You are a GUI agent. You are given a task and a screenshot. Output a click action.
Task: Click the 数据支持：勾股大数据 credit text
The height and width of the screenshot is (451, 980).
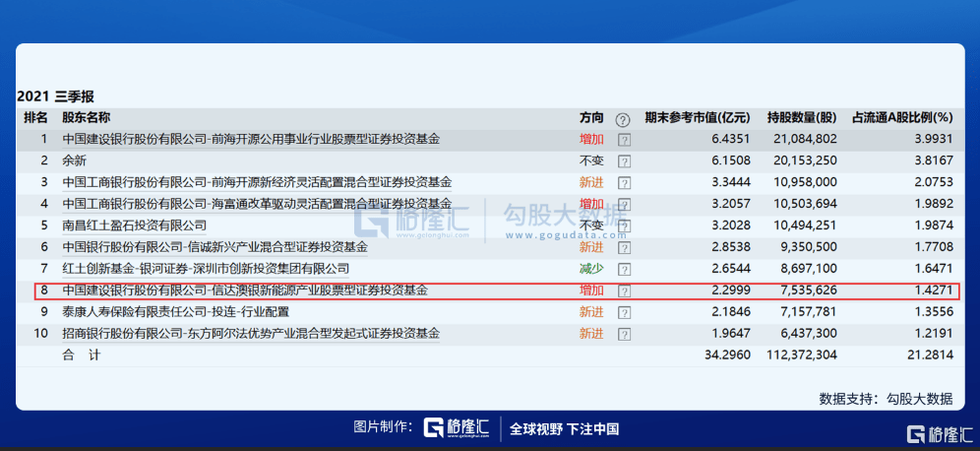886,399
